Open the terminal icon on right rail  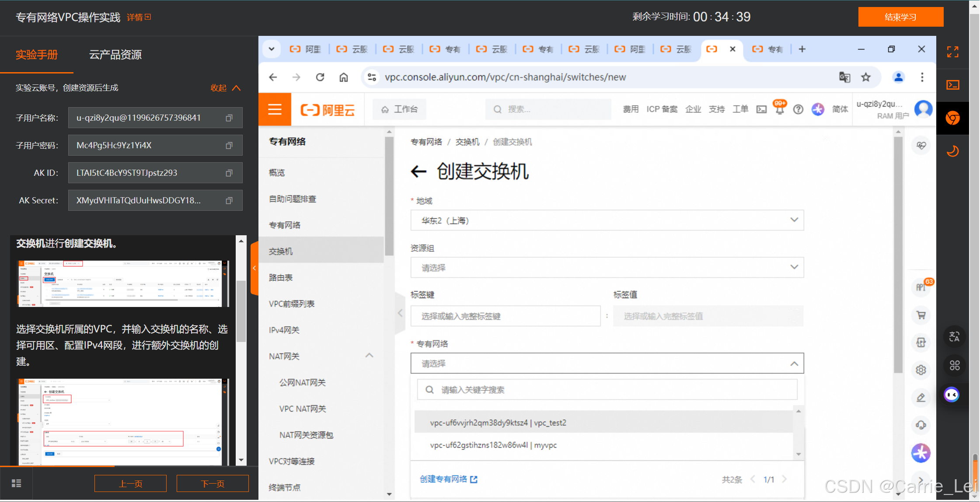(x=953, y=85)
